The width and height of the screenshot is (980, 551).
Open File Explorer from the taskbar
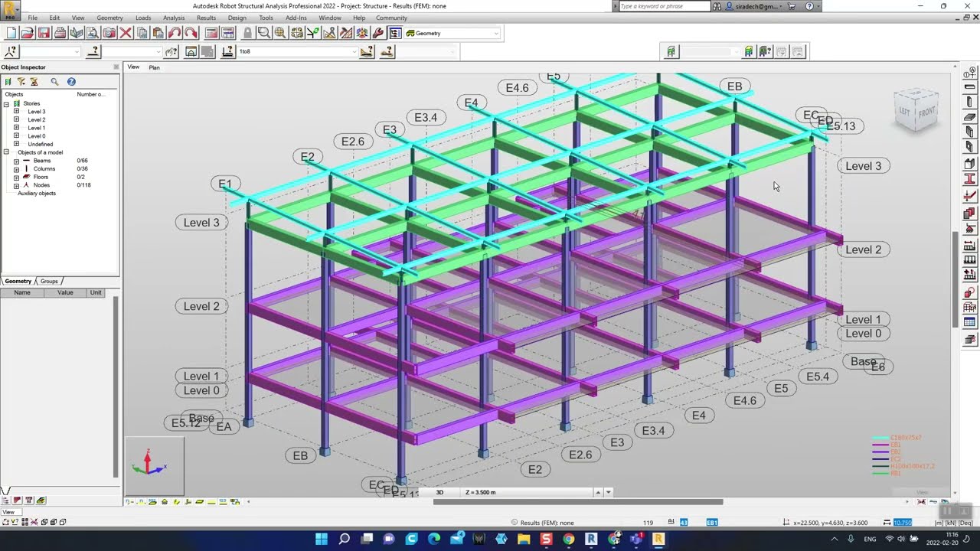(524, 539)
